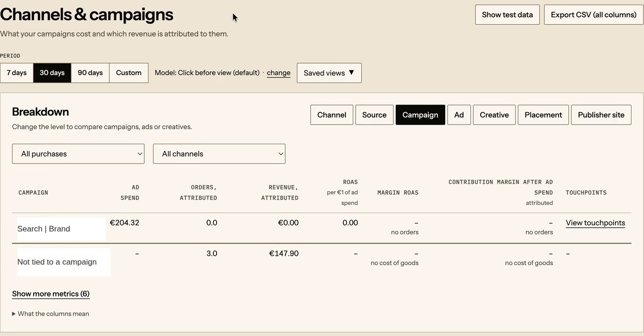Export CSV with all columns
Screen dimensions: 644x336
point(594,15)
